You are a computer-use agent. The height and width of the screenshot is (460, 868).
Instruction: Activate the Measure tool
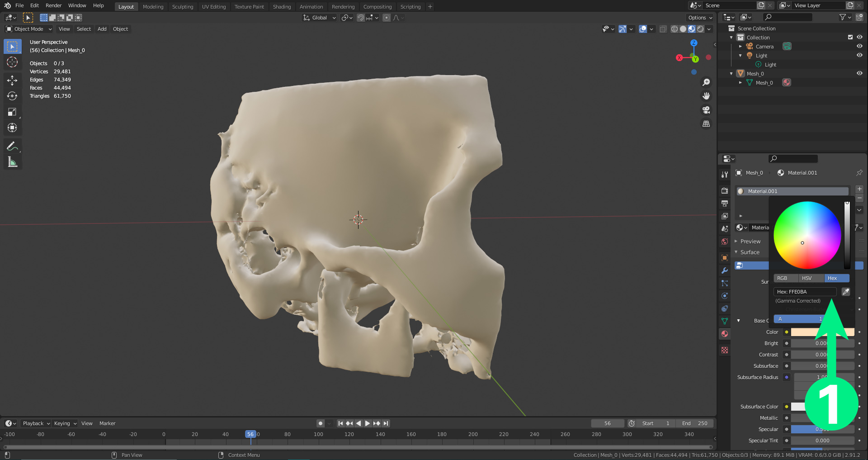pyautogui.click(x=12, y=162)
